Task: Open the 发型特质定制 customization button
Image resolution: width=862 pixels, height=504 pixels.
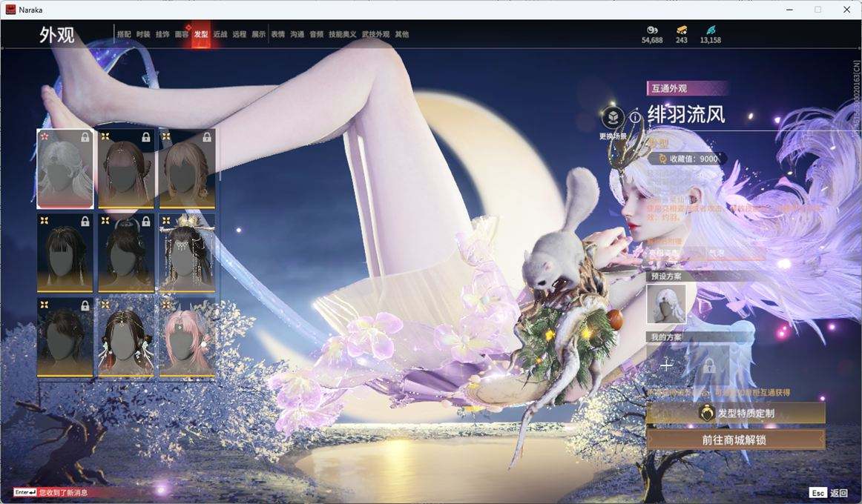Action: coord(736,413)
